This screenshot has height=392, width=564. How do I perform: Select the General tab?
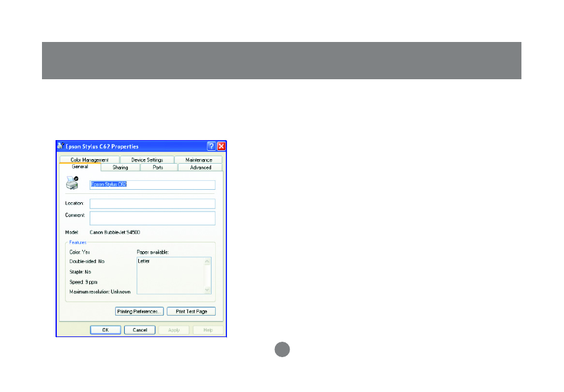tap(80, 167)
